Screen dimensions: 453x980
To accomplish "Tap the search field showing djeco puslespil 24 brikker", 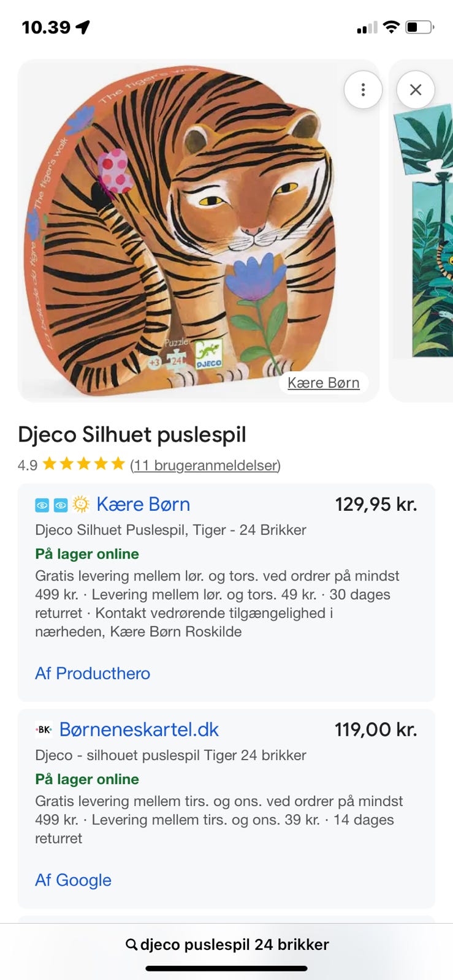I will click(x=234, y=944).
